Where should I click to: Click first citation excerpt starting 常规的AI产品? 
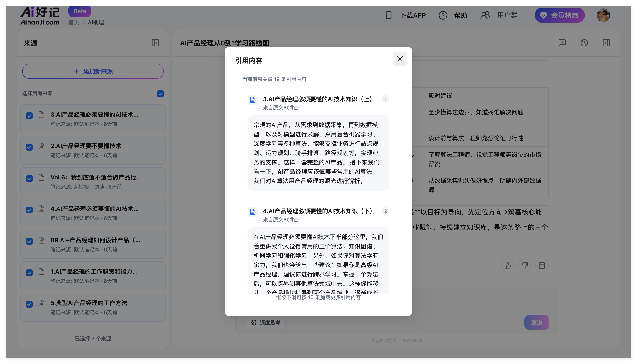pyautogui.click(x=318, y=153)
